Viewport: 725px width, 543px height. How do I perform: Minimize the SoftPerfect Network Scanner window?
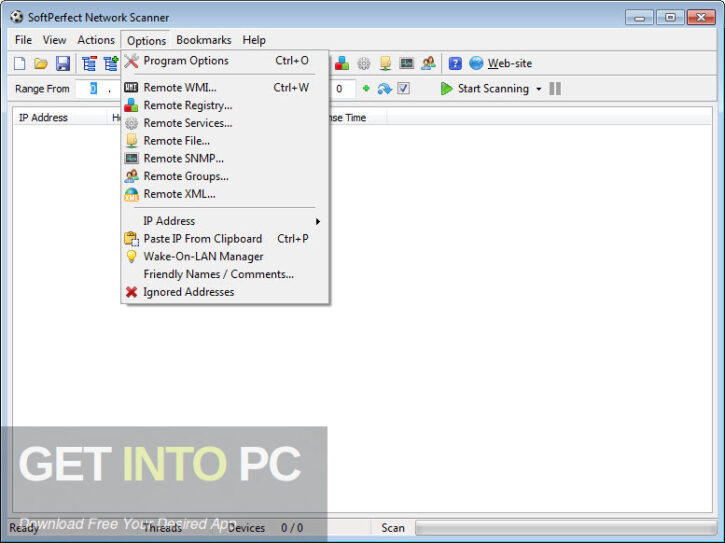pos(640,18)
